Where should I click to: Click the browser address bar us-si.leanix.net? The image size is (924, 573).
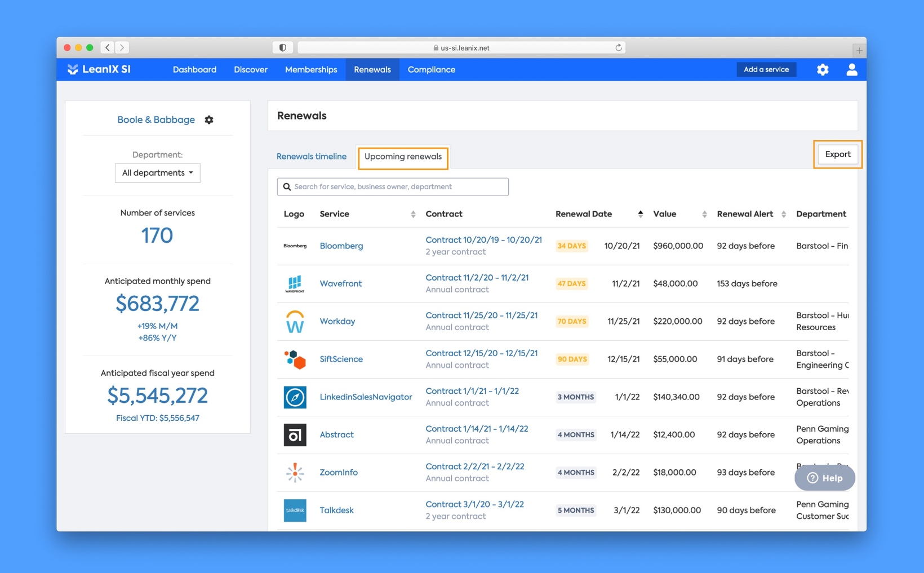[461, 47]
